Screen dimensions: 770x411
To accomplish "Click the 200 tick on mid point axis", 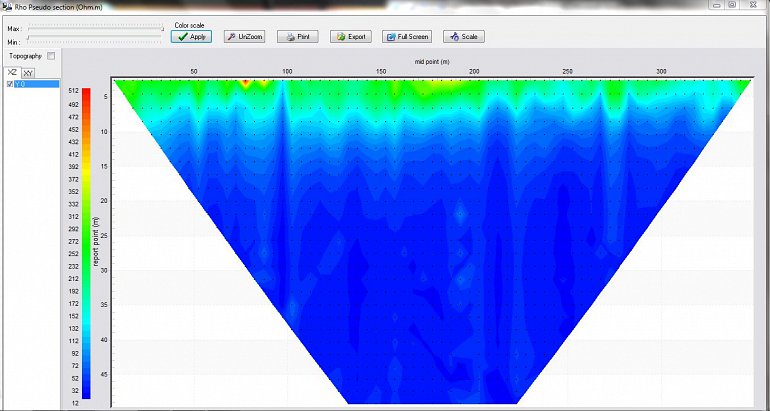I will point(474,72).
